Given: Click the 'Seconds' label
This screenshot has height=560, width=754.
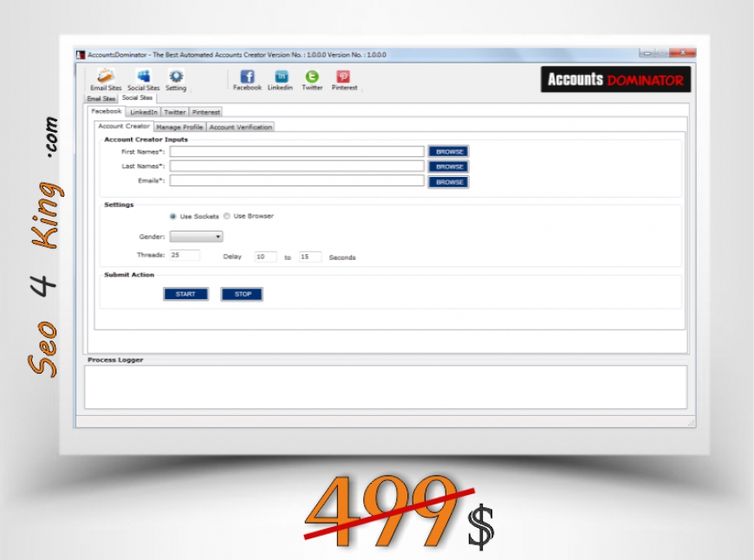Looking at the screenshot, I should coord(342,257).
